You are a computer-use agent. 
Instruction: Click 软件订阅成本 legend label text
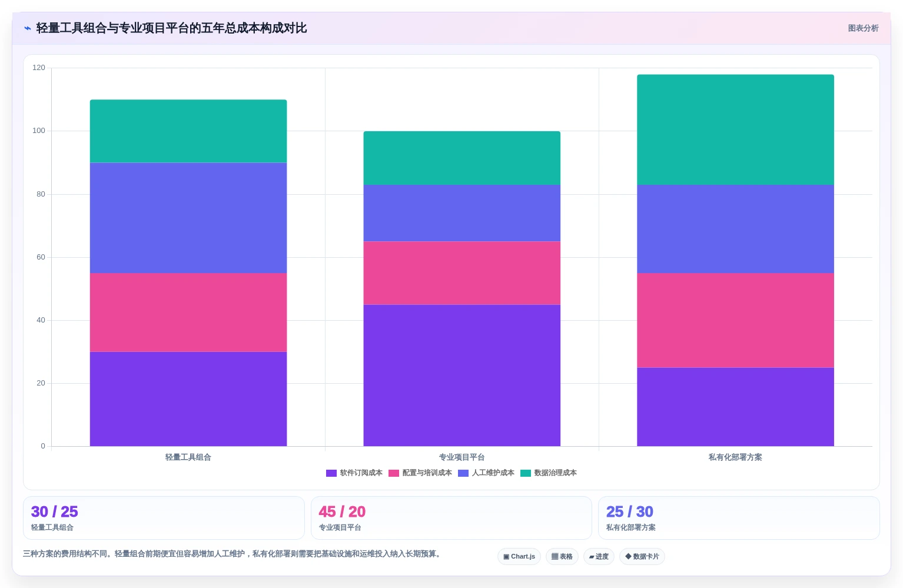361,473
